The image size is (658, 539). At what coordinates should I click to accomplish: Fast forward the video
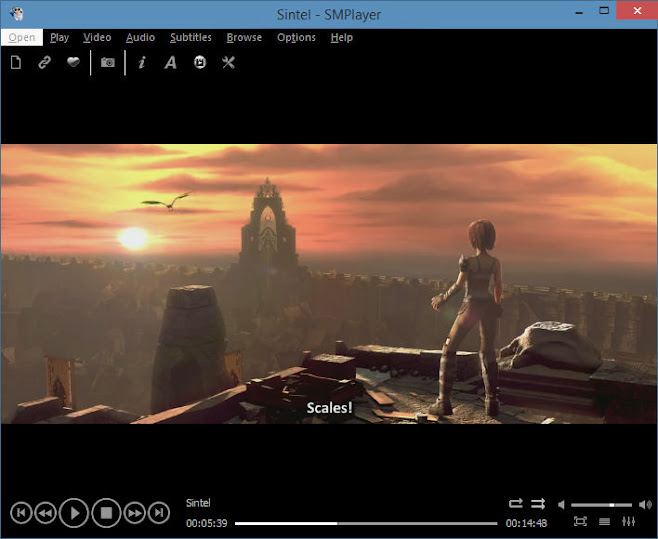135,513
